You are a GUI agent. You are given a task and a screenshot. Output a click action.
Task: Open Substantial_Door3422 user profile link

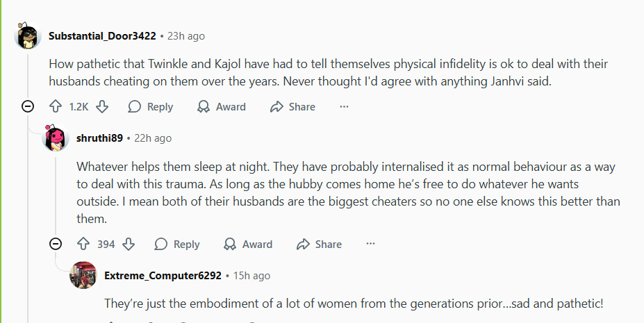point(102,36)
